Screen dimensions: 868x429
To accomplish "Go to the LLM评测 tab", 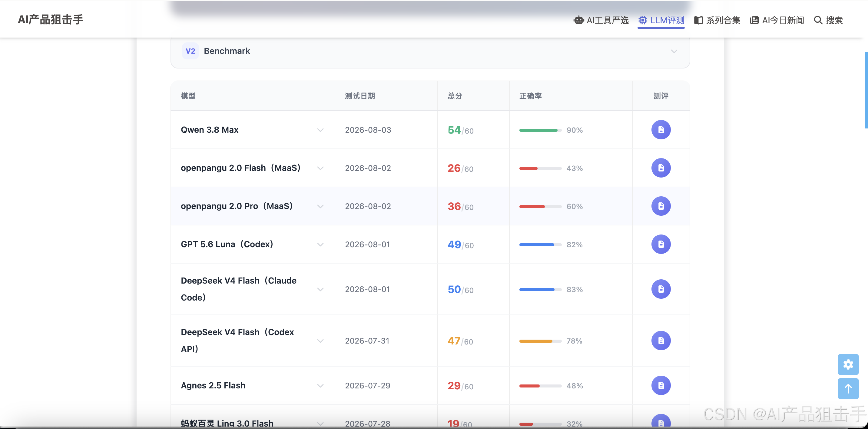I will (x=661, y=20).
